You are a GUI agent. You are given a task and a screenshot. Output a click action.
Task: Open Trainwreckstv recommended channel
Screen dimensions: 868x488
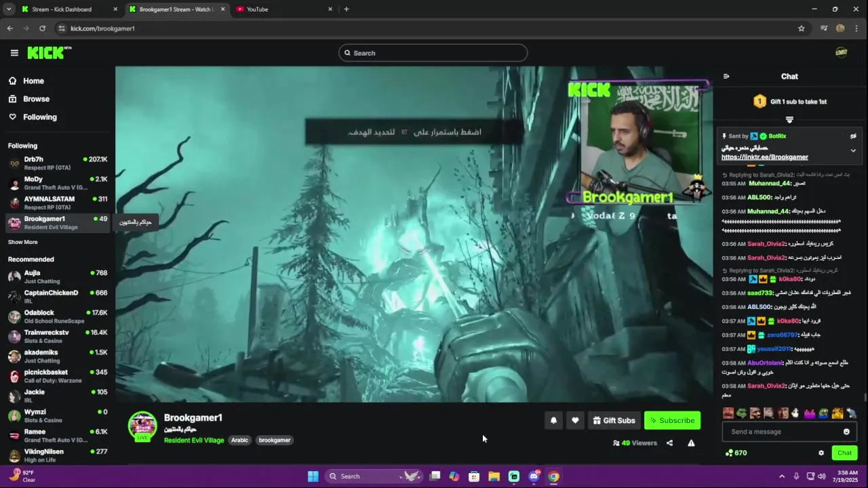(58, 336)
